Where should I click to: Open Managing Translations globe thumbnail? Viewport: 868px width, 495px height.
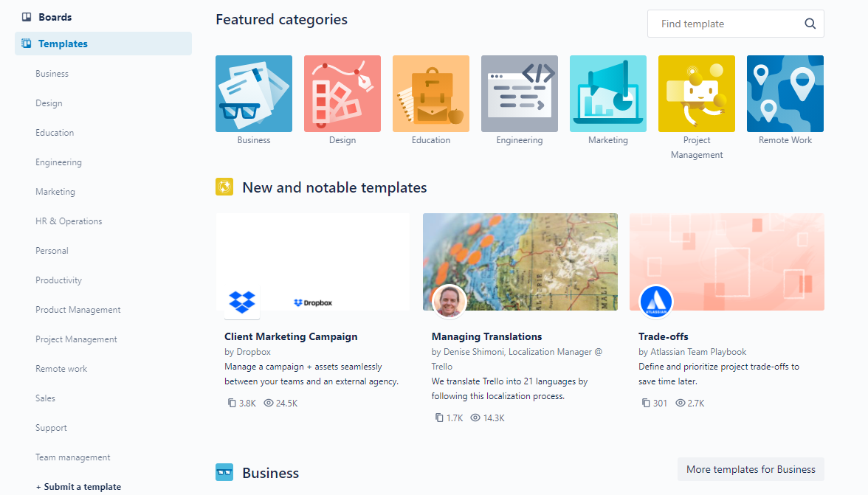tap(520, 262)
